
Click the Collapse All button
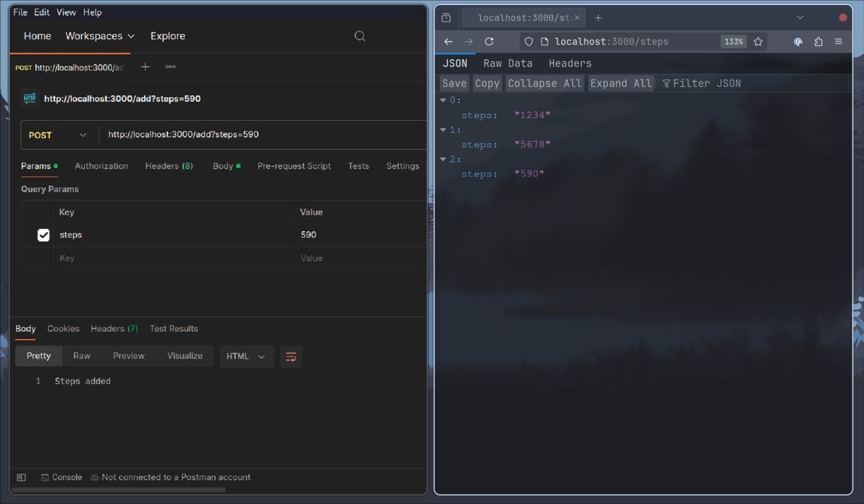pyautogui.click(x=544, y=84)
